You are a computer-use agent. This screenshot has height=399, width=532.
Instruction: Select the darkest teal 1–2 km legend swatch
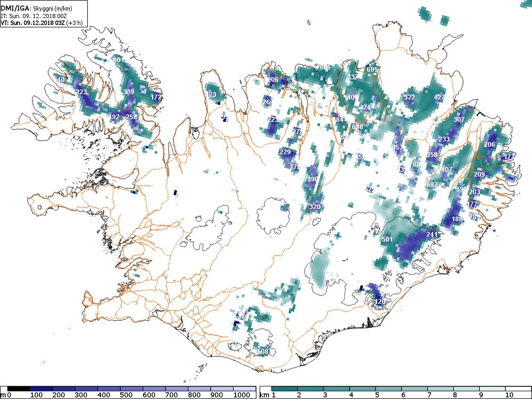[x=285, y=389]
